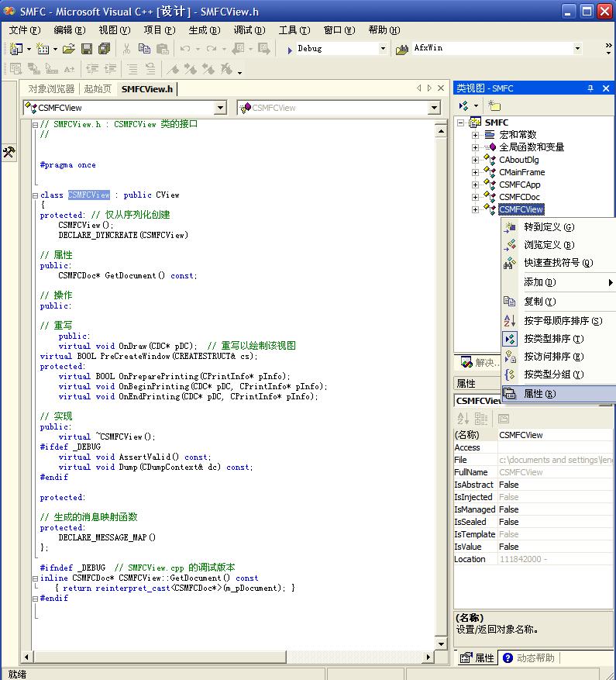The width and height of the screenshot is (616, 680).
Task: Click the editor vertical scrollbar down arrow
Action: point(441,644)
